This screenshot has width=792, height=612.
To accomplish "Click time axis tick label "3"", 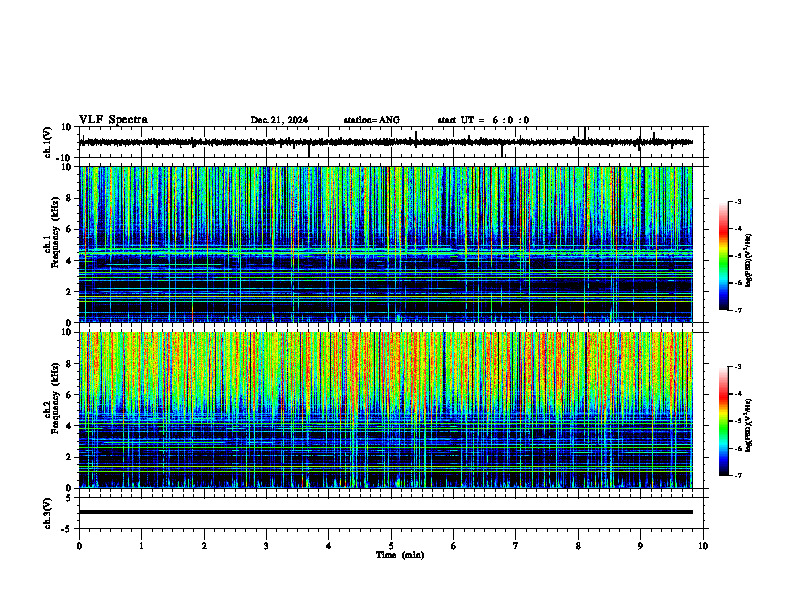I will click(x=266, y=546).
